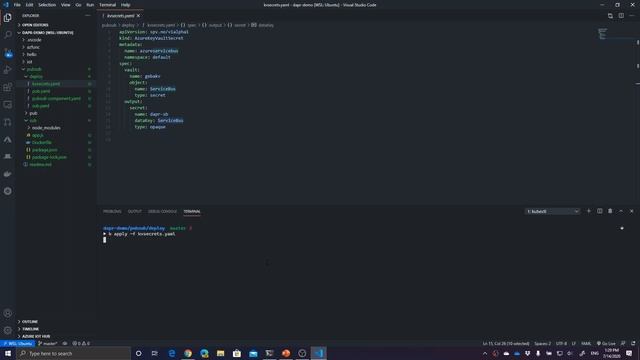
Task: Open the Search view in activity bar
Action: (x=7, y=35)
